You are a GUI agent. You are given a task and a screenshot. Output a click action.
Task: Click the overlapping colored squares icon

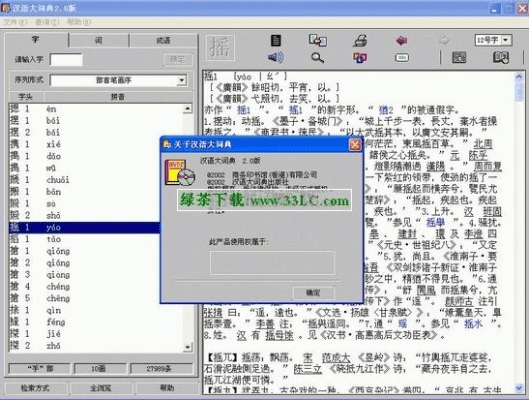(360, 58)
